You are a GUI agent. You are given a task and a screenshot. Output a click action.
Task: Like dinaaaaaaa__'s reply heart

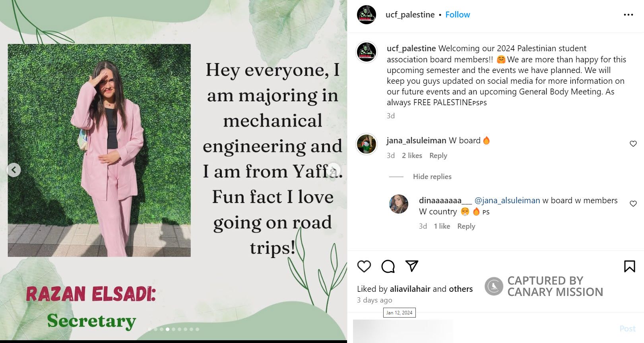pyautogui.click(x=633, y=204)
